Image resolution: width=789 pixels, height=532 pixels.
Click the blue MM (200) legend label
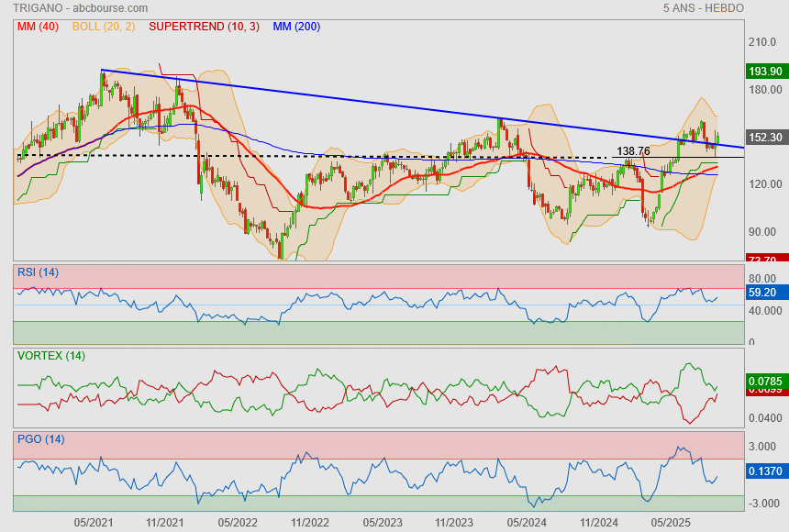(296, 27)
